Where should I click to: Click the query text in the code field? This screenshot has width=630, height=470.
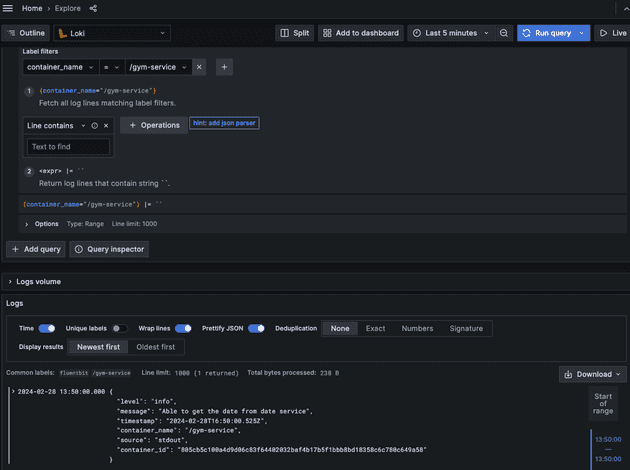click(92, 204)
